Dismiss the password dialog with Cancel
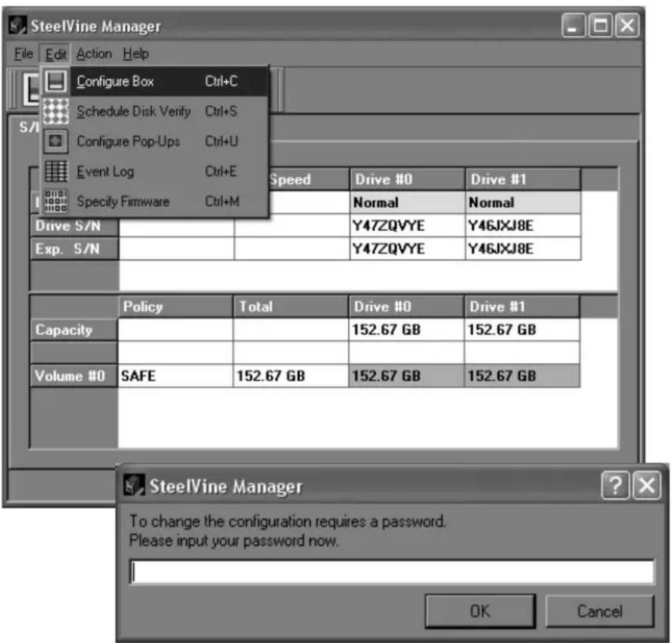 [x=600, y=611]
